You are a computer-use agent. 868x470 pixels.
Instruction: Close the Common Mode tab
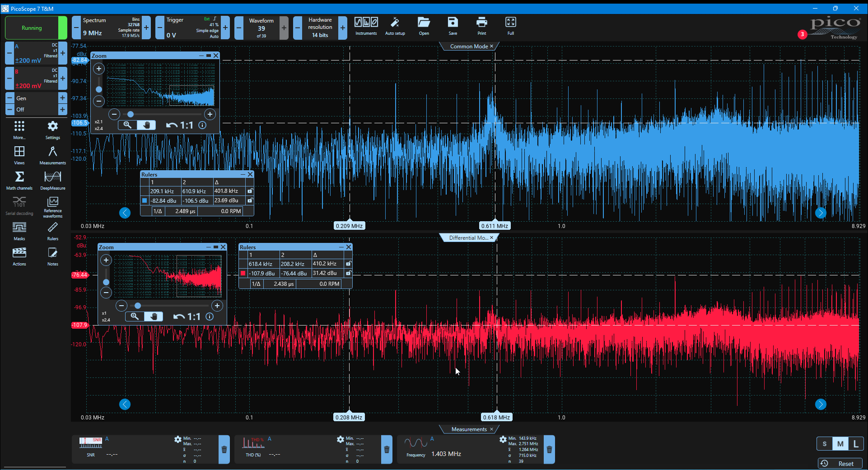coord(492,46)
